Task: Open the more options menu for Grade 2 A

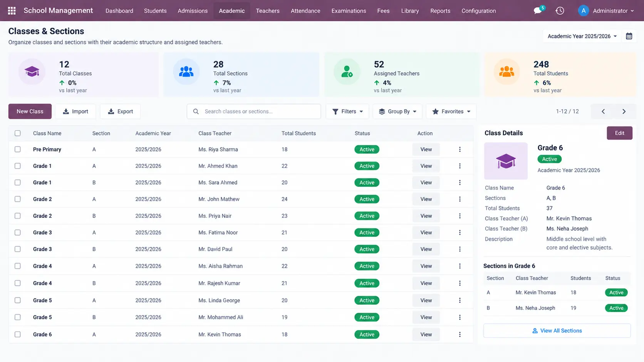Action: (x=460, y=199)
